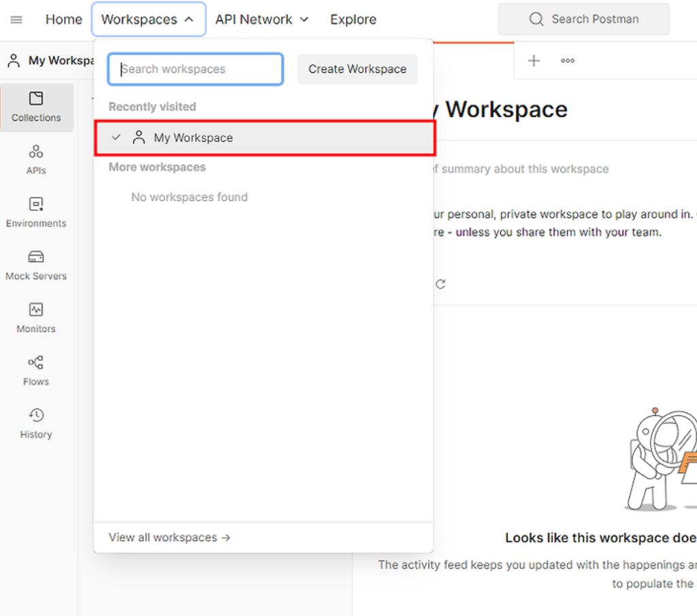The width and height of the screenshot is (697, 616).
Task: Open the Monitors sidebar tab
Action: coord(36,319)
